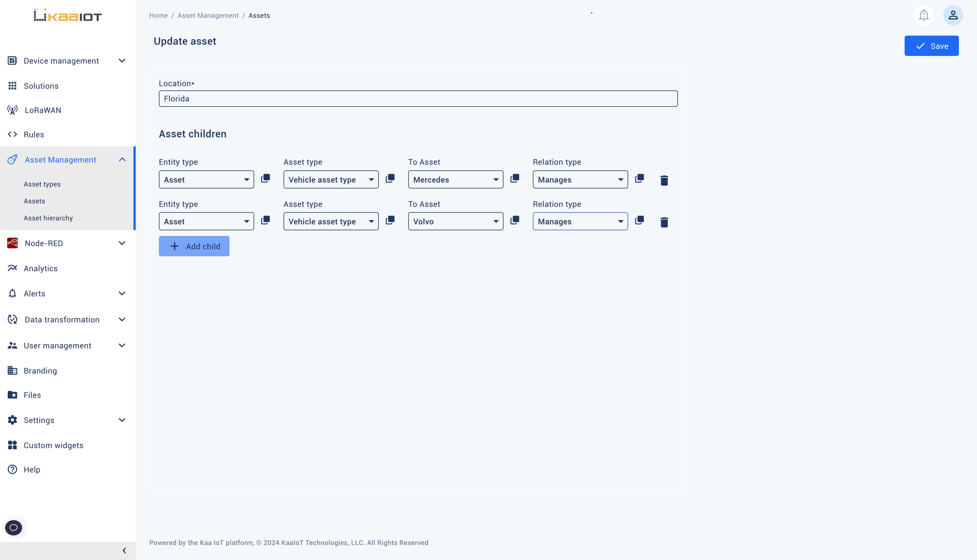The image size is (977, 560).
Task: Select the Asset types menu item
Action: click(x=42, y=184)
